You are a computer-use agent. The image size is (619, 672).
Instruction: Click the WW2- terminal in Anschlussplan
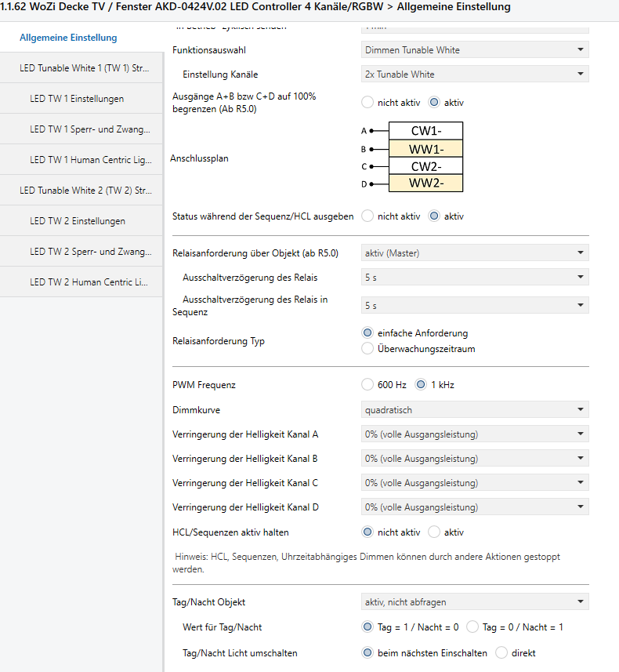pos(425,183)
